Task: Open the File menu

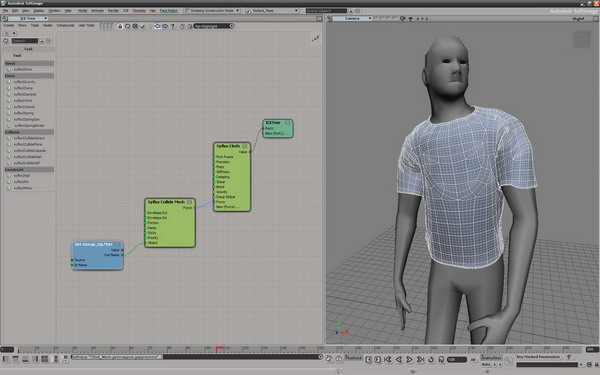Action: click(x=5, y=11)
